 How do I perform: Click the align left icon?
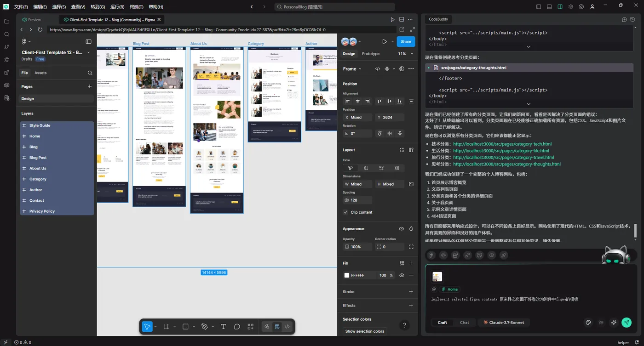point(348,101)
